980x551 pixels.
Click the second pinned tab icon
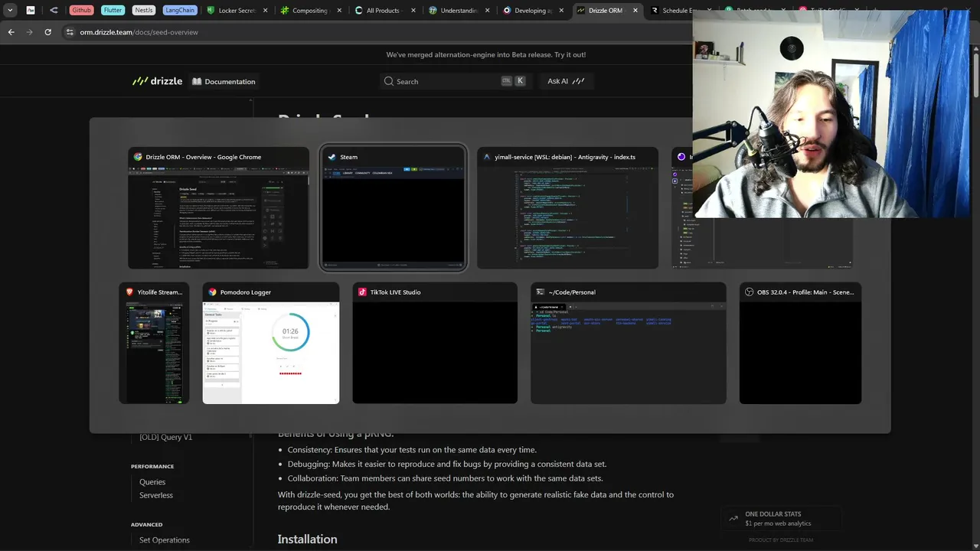[x=54, y=11]
